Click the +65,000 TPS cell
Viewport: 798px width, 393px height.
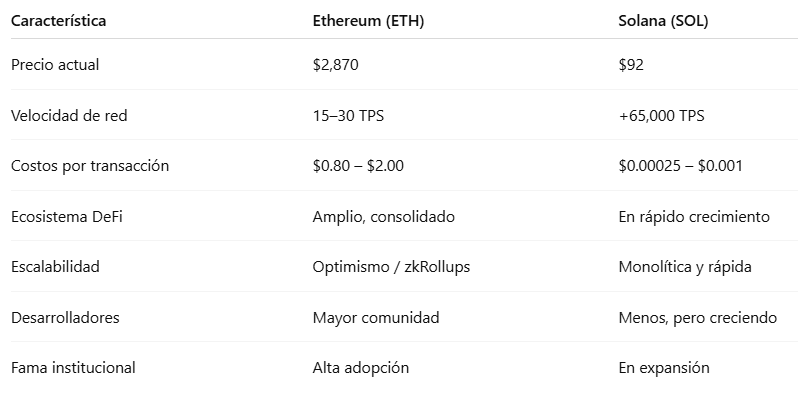(x=662, y=116)
